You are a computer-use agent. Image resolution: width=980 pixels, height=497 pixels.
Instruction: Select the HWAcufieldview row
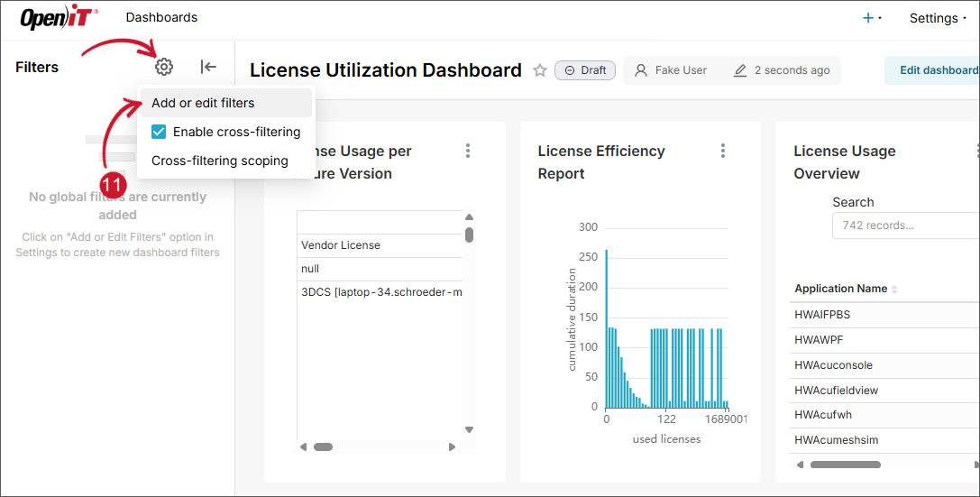click(x=884, y=390)
